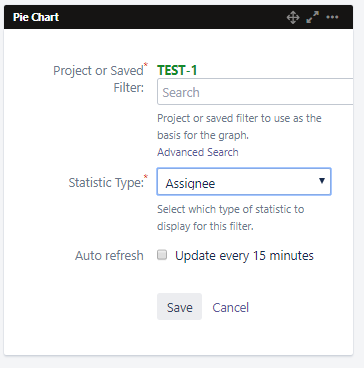Click the 'Update every 15 minutes' label
Screen dimensions: 364x368
click(x=244, y=256)
